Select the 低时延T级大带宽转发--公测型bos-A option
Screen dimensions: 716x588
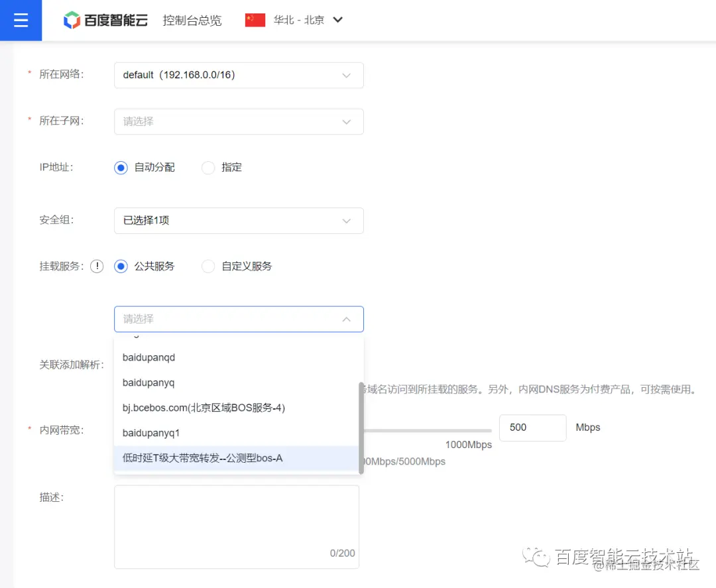coord(200,457)
